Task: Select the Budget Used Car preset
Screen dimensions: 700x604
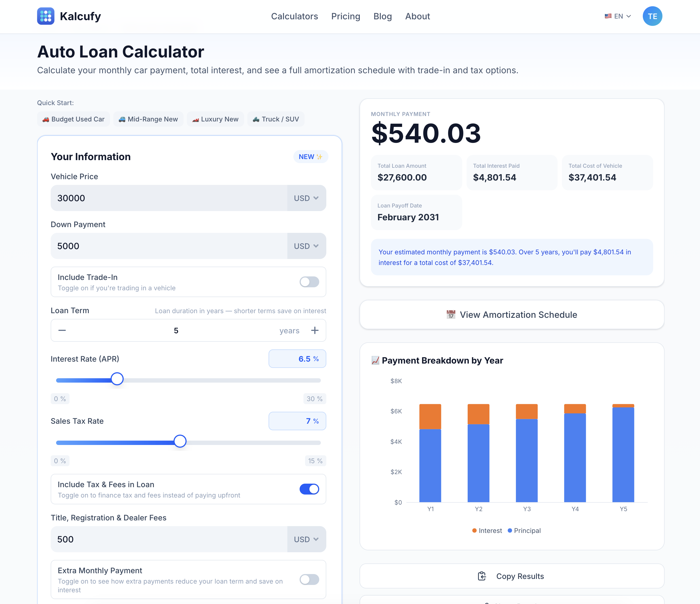Action: click(x=73, y=119)
